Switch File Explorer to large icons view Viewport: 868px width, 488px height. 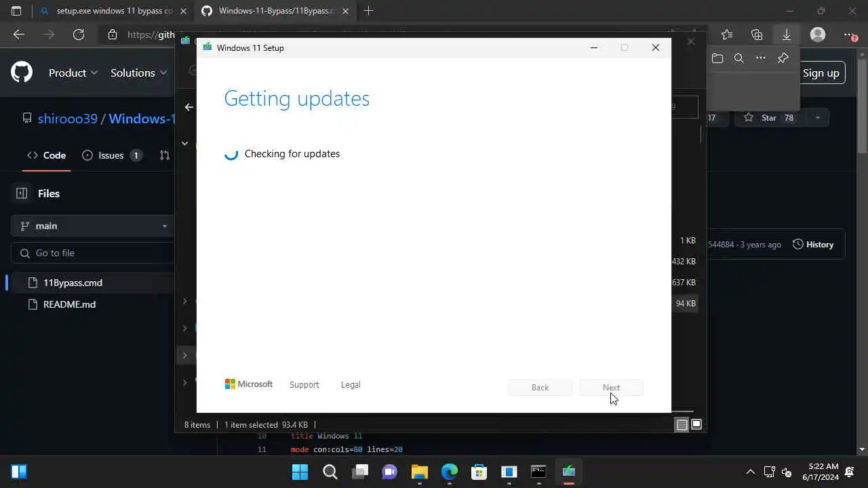tap(696, 425)
